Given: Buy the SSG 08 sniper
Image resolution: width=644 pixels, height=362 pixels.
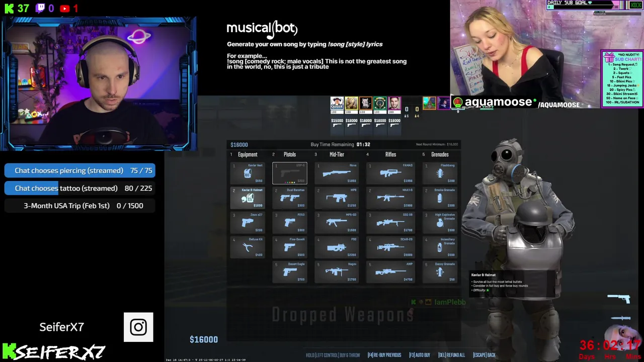Looking at the screenshot, I should (390, 222).
